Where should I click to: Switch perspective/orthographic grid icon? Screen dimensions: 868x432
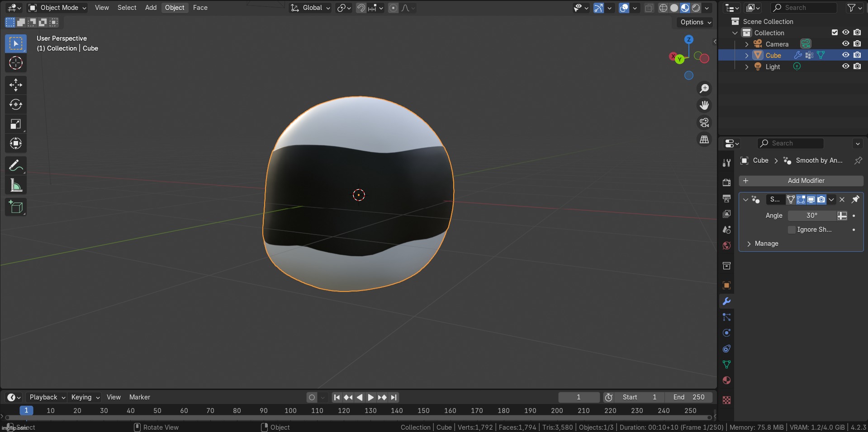704,140
